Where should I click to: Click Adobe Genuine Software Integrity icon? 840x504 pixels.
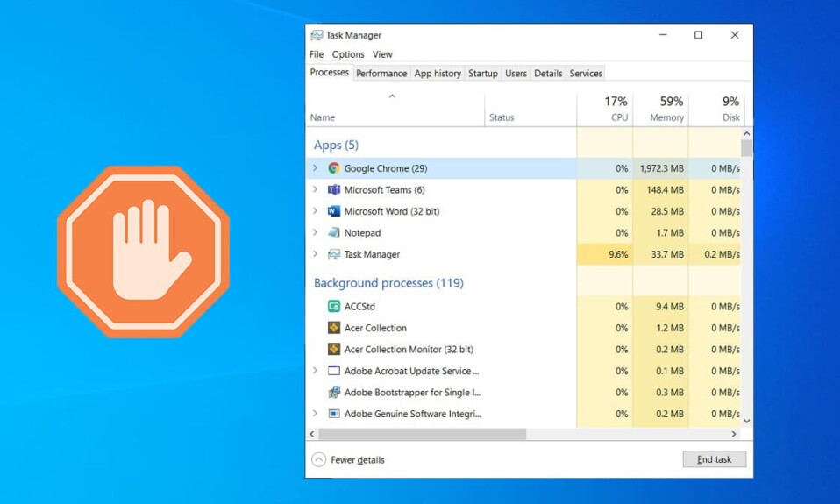pos(334,414)
